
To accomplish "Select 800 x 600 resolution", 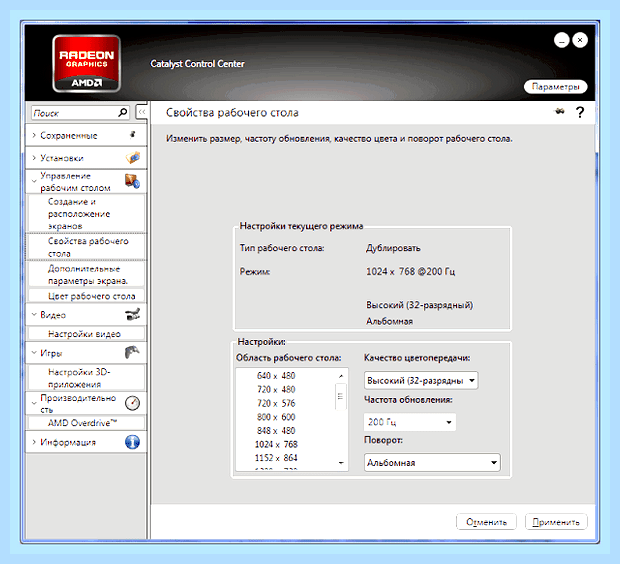I will pos(276,417).
